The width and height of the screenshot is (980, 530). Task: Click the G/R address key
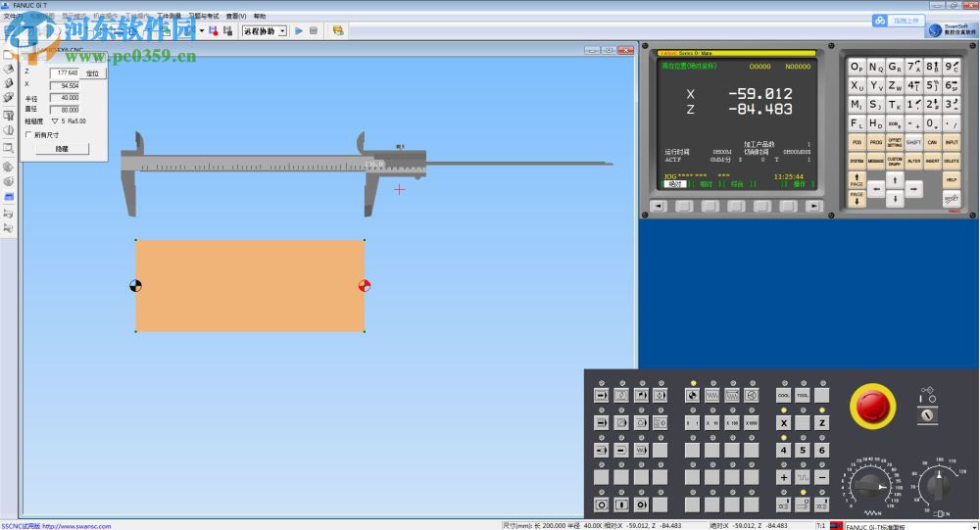(895, 67)
